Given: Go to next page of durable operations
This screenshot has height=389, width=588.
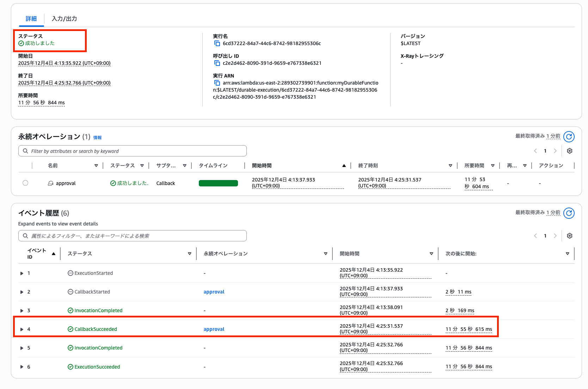Looking at the screenshot, I should click(555, 151).
